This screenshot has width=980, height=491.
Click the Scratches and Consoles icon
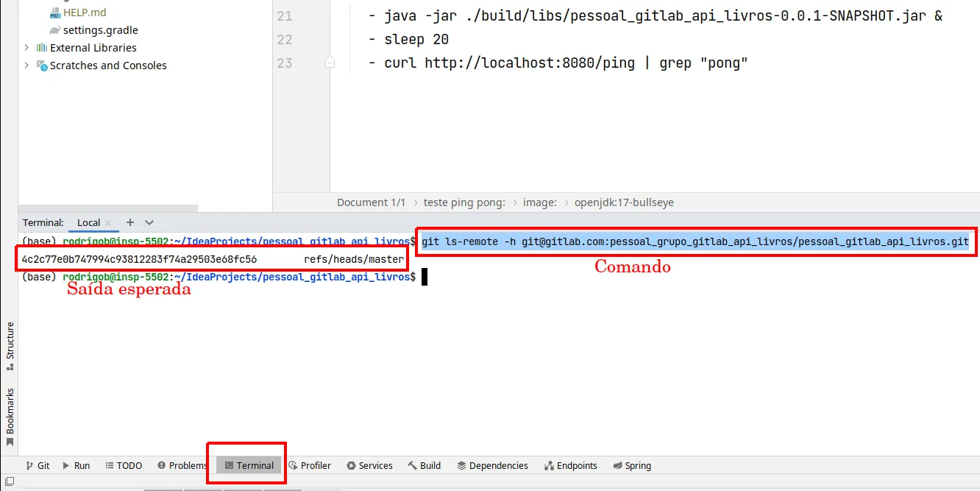point(42,66)
